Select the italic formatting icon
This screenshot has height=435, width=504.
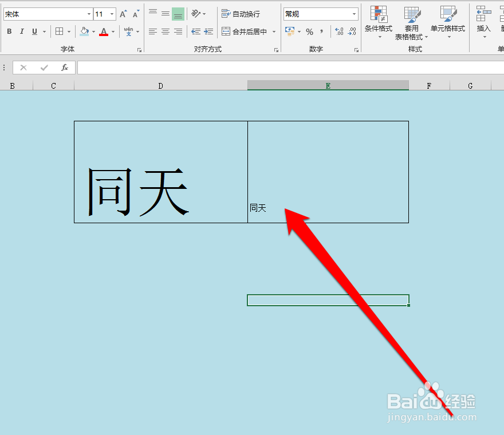pos(21,31)
